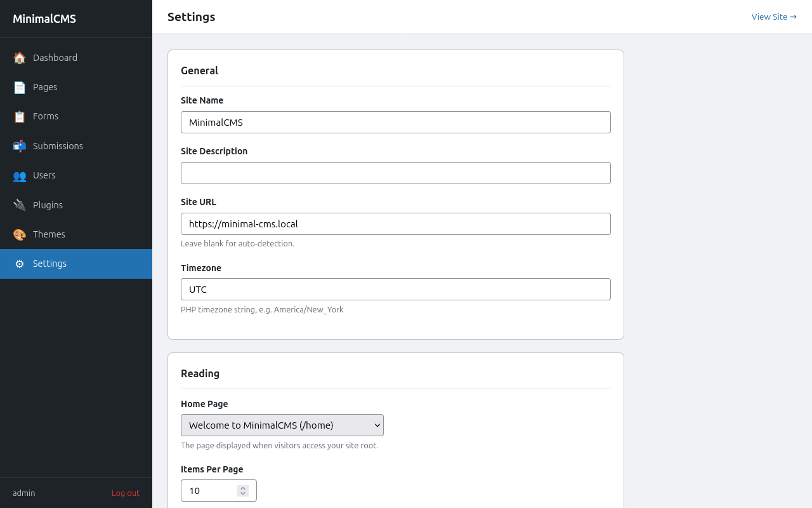Click the View Site link
The width and height of the screenshot is (812, 508).
[x=773, y=17]
